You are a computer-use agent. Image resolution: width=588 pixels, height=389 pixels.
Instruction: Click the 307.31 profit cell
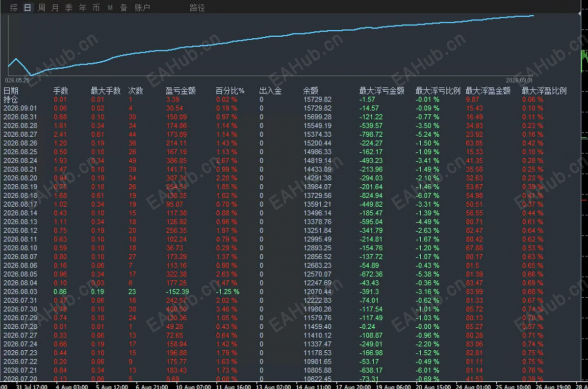(x=176, y=178)
